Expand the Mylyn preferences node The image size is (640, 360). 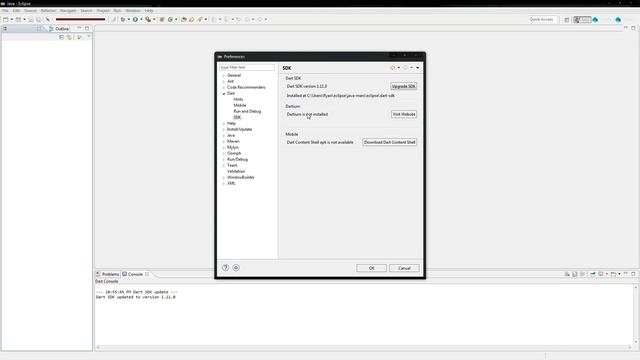point(224,147)
